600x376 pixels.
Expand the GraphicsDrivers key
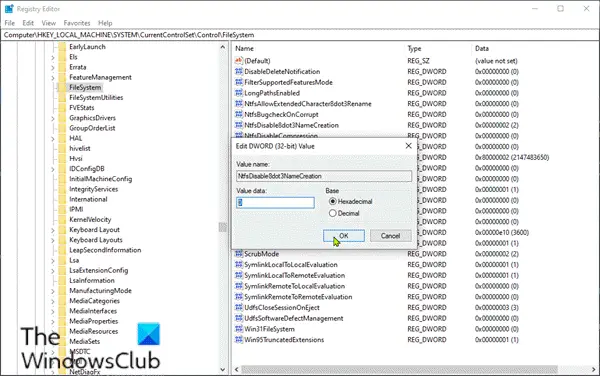53,119
